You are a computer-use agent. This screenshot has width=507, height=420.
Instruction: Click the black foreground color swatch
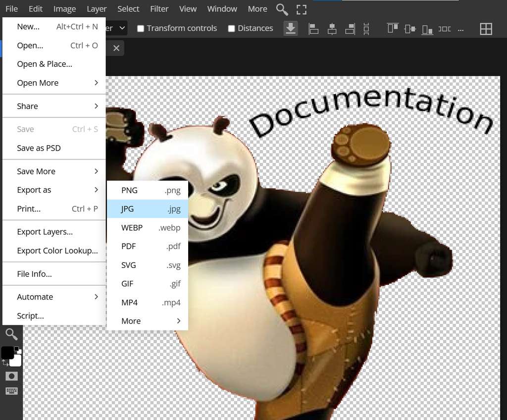(7, 352)
